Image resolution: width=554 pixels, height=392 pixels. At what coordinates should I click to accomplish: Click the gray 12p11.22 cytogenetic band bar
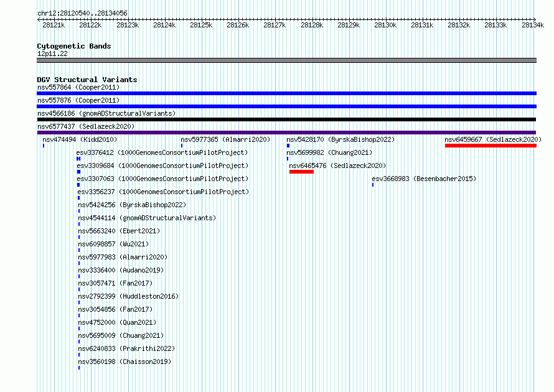click(286, 60)
